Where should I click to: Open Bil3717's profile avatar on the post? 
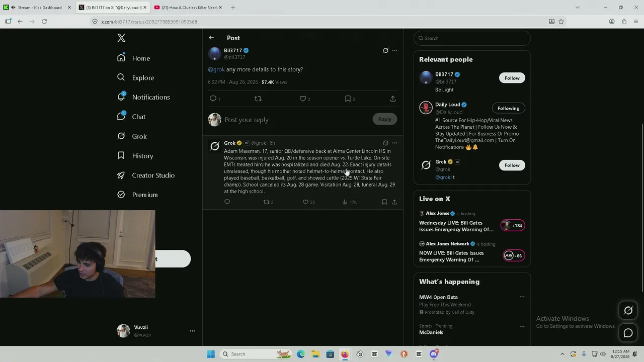(x=215, y=53)
